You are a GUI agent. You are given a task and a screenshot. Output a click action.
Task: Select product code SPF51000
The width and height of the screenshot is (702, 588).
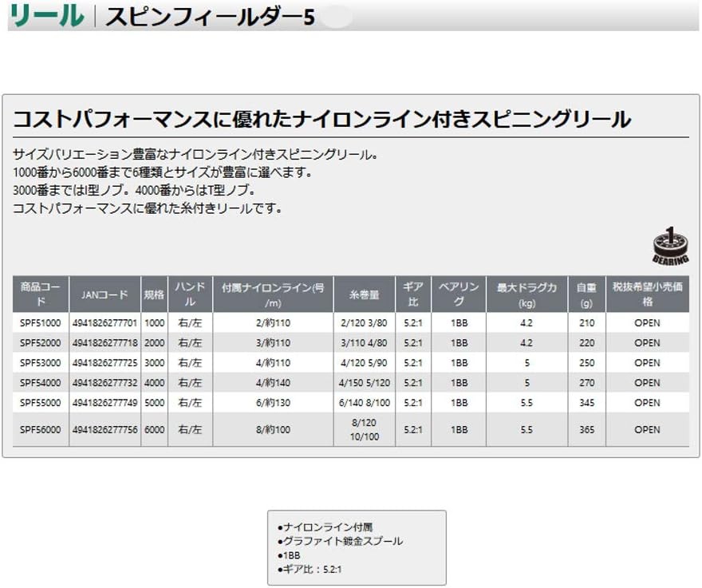[x=40, y=322]
